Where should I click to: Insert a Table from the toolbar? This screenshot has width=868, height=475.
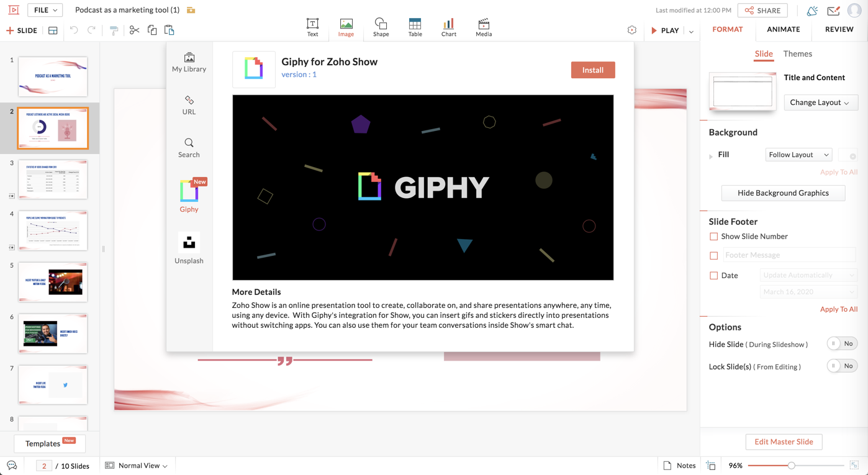click(415, 27)
